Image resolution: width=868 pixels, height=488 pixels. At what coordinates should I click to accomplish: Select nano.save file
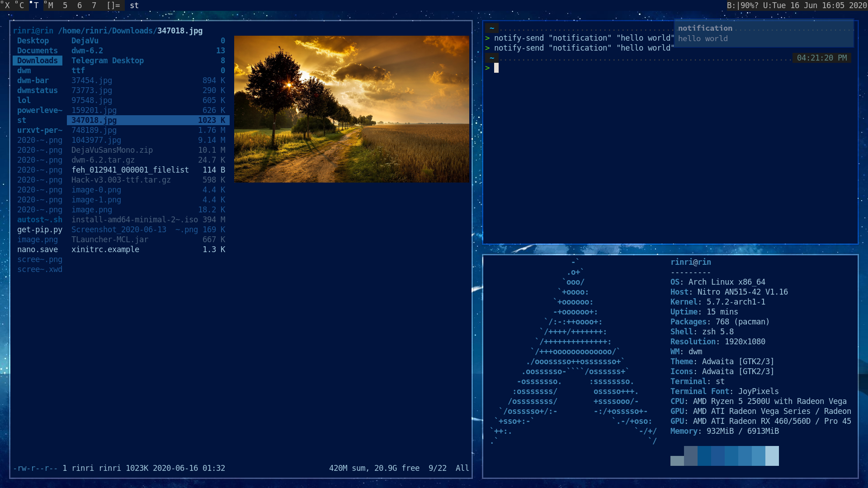pos(38,249)
